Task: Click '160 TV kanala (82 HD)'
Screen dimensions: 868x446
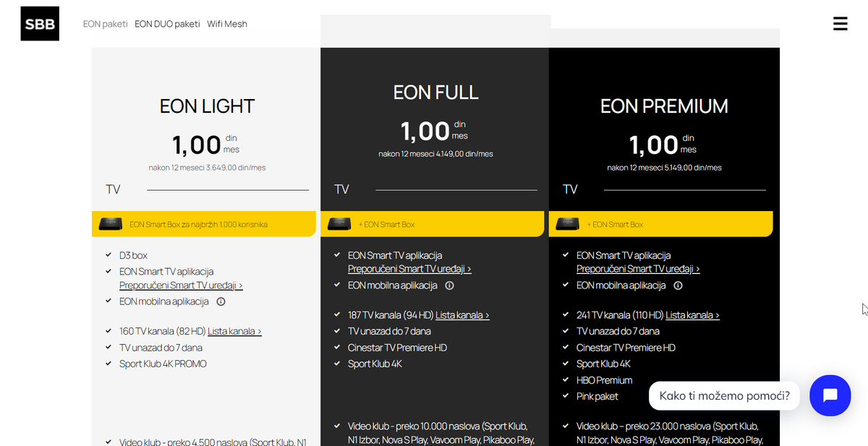Action: click(162, 331)
